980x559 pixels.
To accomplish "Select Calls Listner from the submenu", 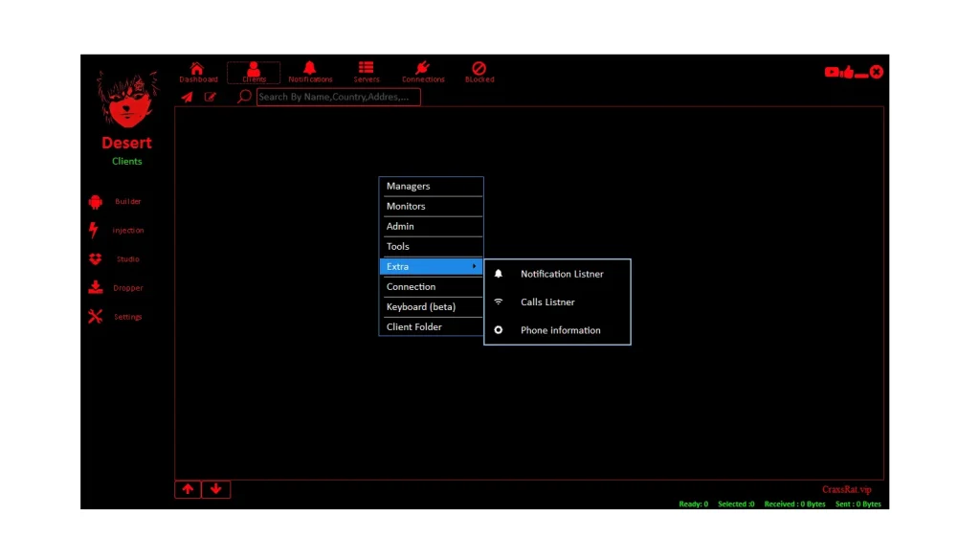I will (546, 302).
